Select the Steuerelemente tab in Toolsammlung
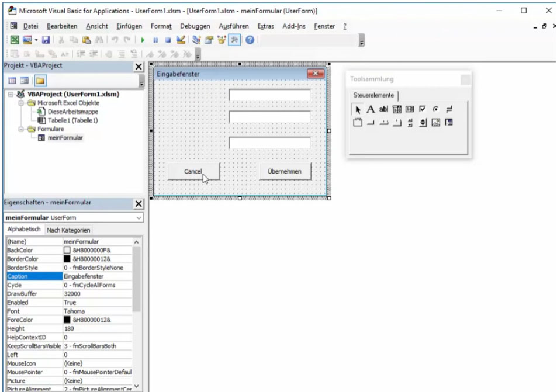 (373, 95)
